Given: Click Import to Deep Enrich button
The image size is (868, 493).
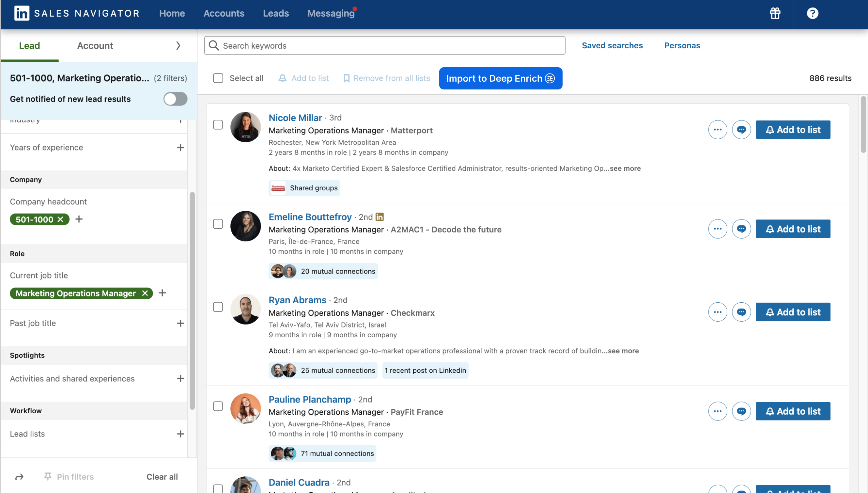Looking at the screenshot, I should click(x=501, y=78).
